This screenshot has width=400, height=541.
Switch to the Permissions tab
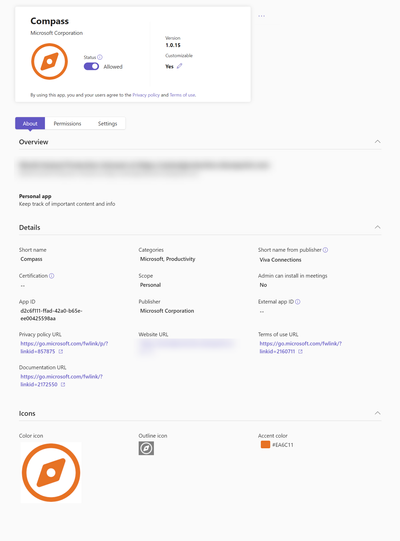click(x=67, y=124)
